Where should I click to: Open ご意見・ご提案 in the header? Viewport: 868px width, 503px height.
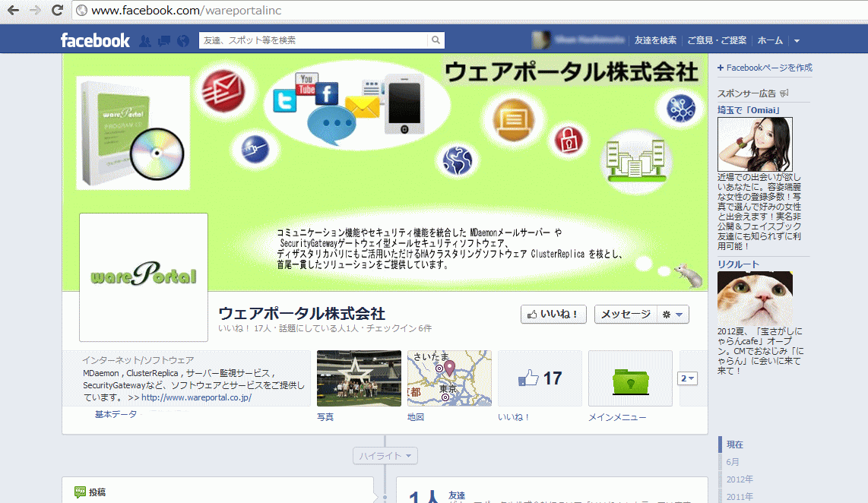pyautogui.click(x=717, y=40)
